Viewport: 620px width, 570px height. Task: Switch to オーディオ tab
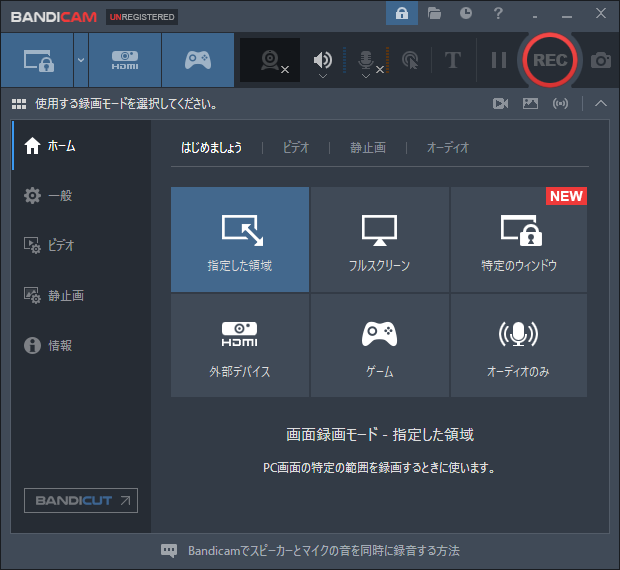(448, 148)
